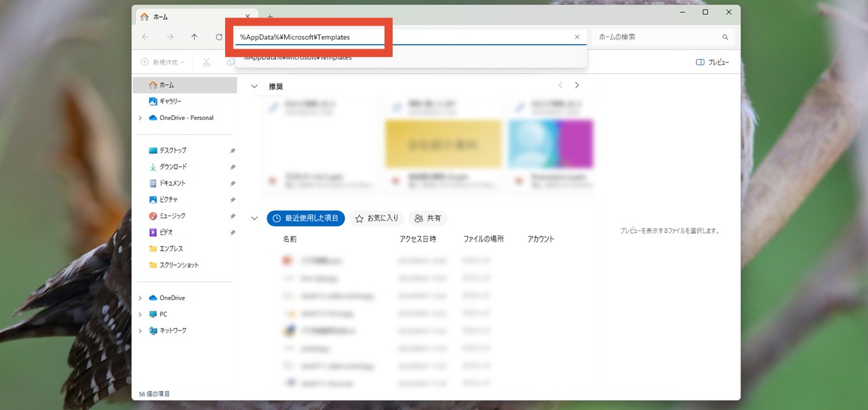
Task: Select the 最近使用した項目 filter
Action: 306,218
